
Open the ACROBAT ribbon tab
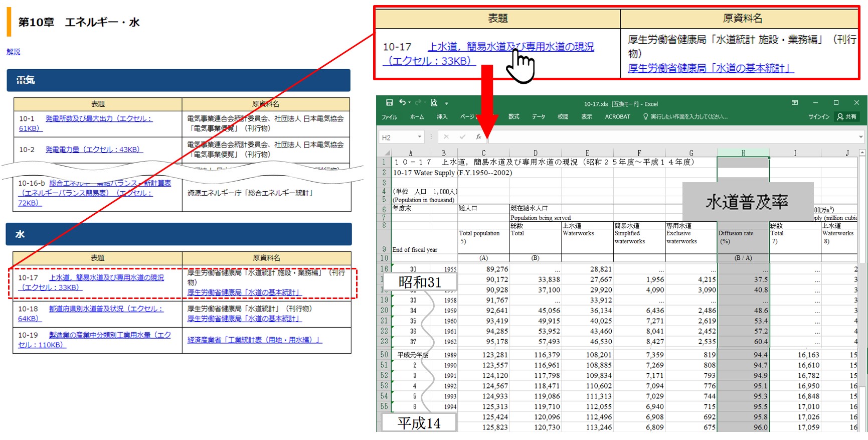[617, 117]
